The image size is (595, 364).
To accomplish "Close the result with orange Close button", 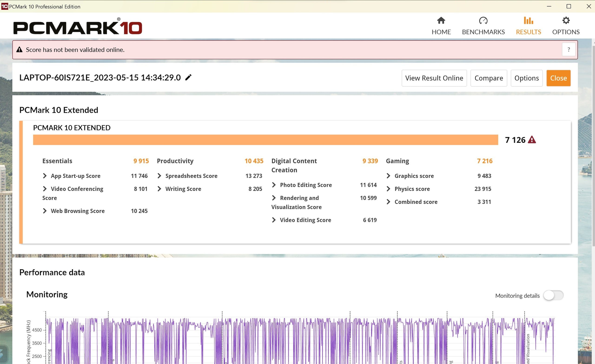I will 558,78.
